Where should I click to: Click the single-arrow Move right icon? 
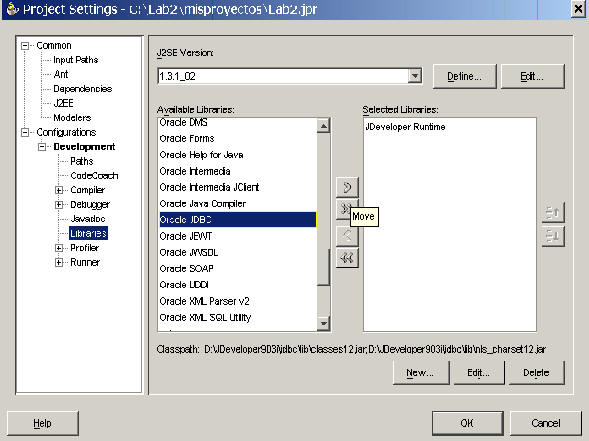click(347, 187)
